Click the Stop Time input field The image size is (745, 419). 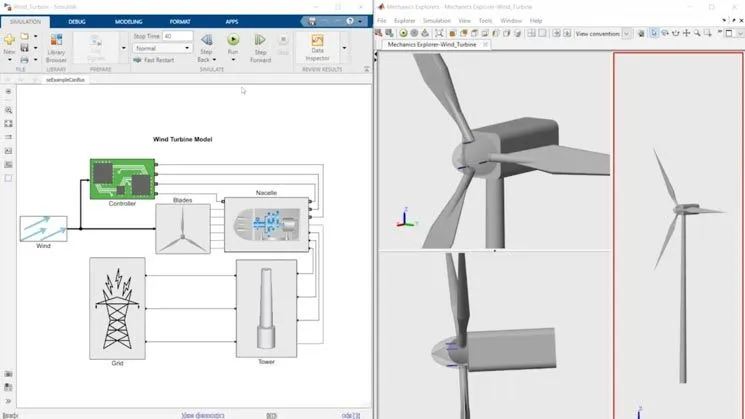tap(176, 36)
